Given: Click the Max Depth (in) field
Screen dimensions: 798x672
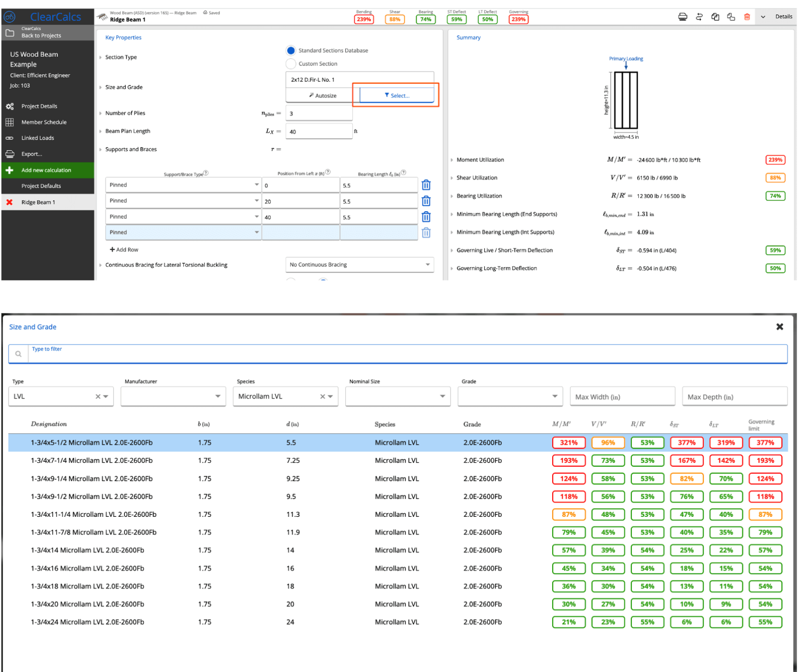Looking at the screenshot, I should (734, 397).
